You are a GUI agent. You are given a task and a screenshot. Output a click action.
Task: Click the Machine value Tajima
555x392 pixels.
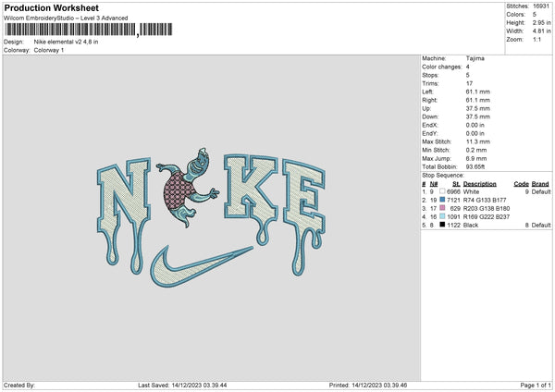(475, 58)
